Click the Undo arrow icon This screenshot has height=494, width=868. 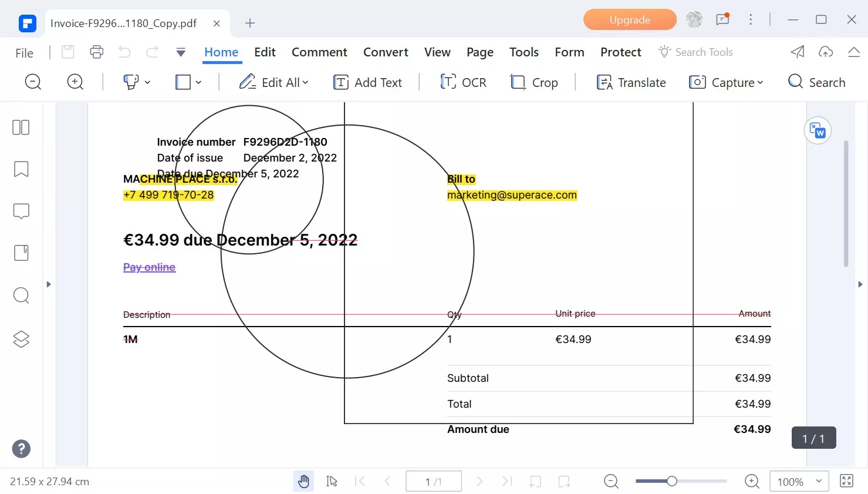[x=124, y=52]
